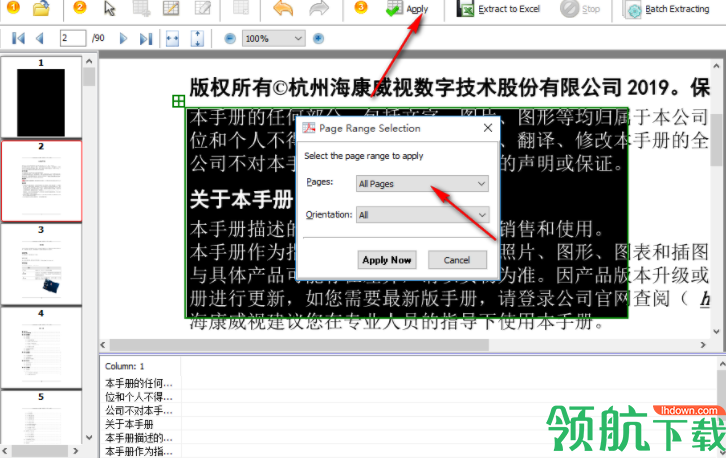Fit page to height
The height and width of the screenshot is (458, 726).
pyautogui.click(x=197, y=38)
